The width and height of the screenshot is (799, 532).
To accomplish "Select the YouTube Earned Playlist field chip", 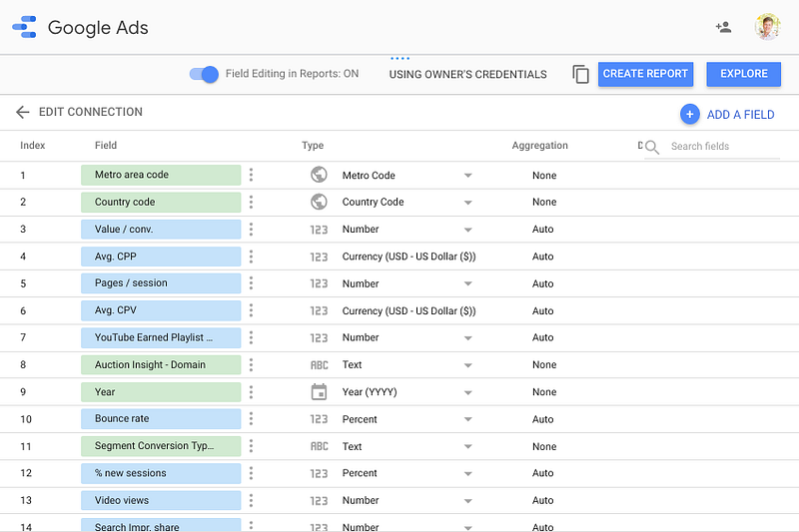I will pyautogui.click(x=161, y=337).
